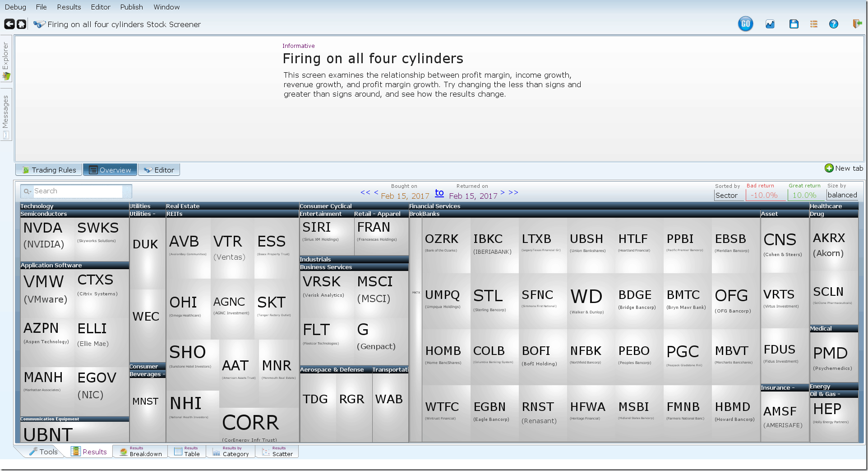This screenshot has width=868, height=471.
Task: Open the Editor menu in menu bar
Action: click(x=101, y=7)
